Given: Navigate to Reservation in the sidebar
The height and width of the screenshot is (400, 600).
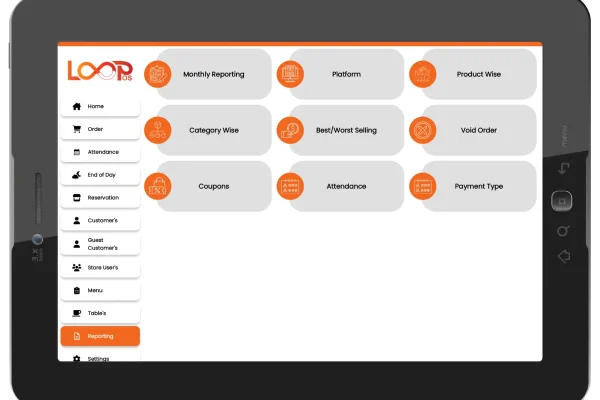Looking at the screenshot, I should (100, 198).
